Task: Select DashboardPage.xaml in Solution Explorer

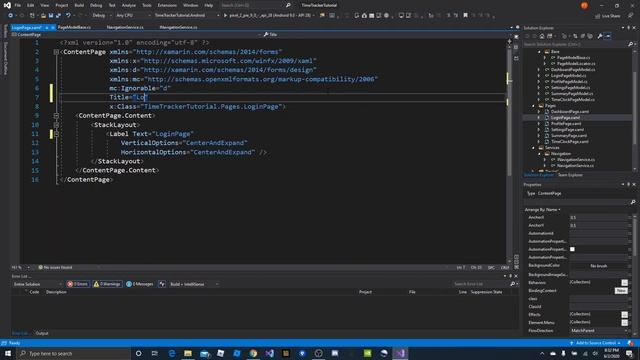Action: click(570, 111)
